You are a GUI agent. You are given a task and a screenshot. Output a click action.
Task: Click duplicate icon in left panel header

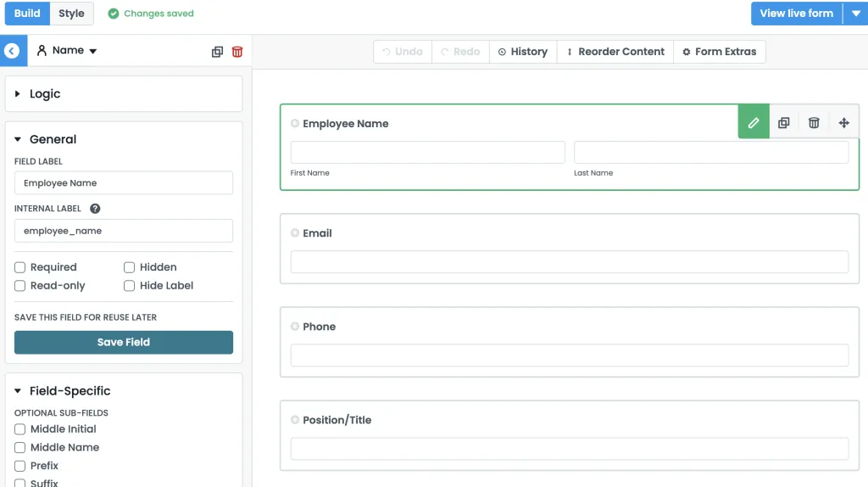pyautogui.click(x=217, y=52)
